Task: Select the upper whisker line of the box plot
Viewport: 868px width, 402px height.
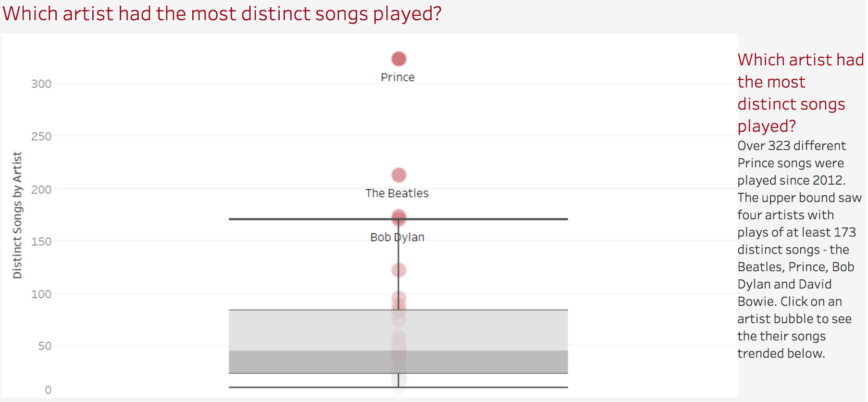Action: click(x=398, y=219)
